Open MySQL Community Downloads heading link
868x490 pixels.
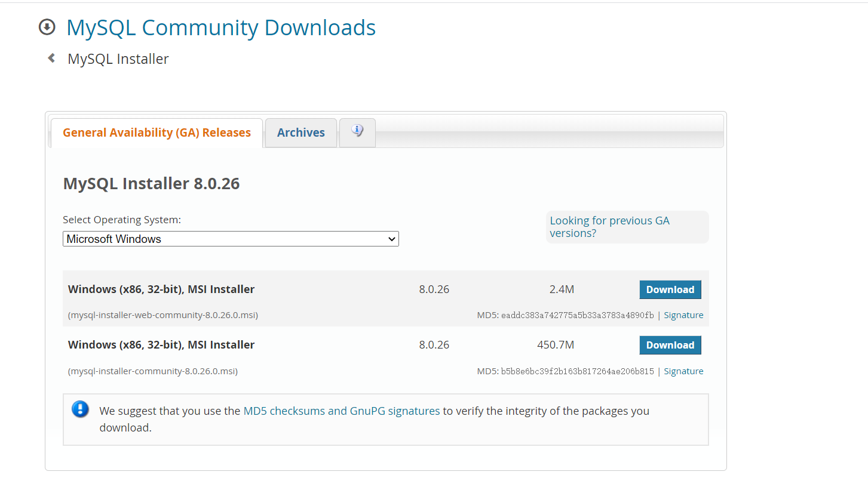(x=221, y=27)
